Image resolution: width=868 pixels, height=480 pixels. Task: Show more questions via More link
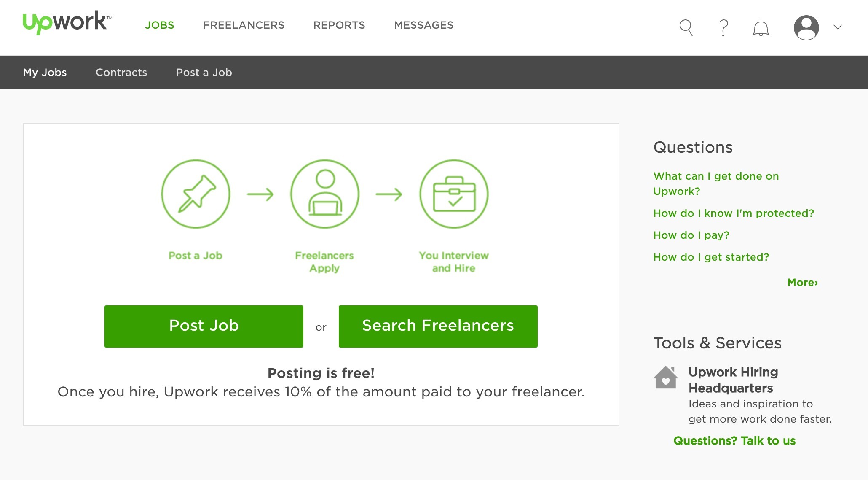pyautogui.click(x=802, y=283)
